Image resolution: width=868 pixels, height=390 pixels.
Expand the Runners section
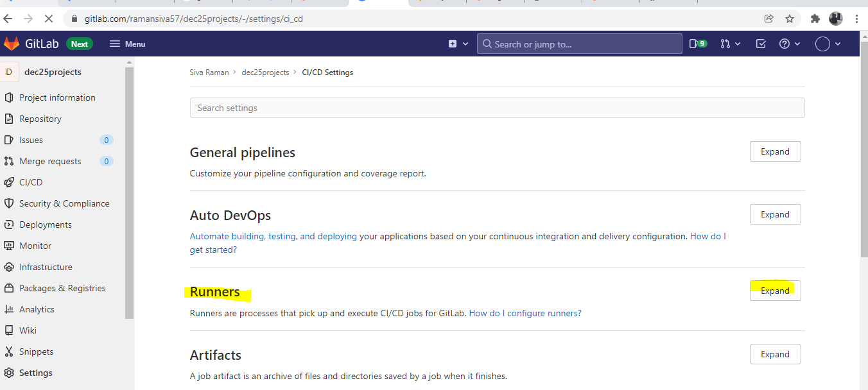[775, 291]
